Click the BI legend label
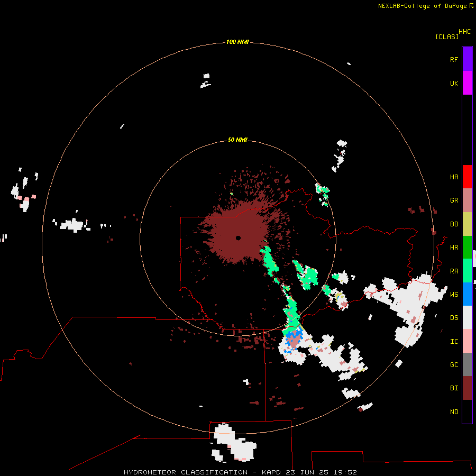Viewport: 476px width, 476px height. point(454,388)
